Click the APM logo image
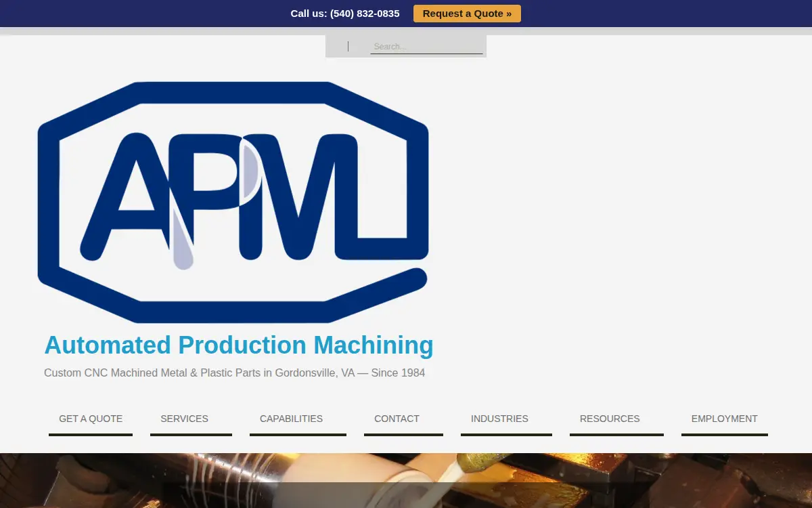Image resolution: width=812 pixels, height=508 pixels. coord(233,202)
